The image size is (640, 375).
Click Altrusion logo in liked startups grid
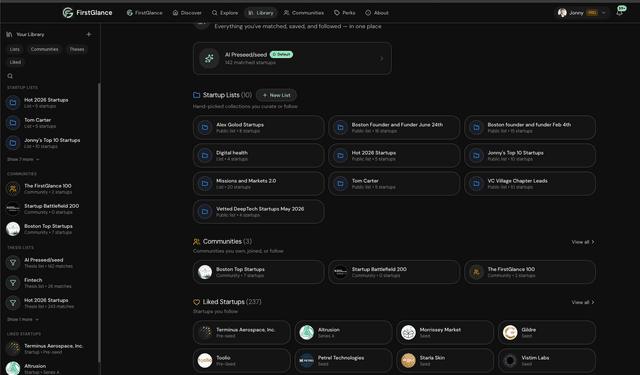(307, 333)
